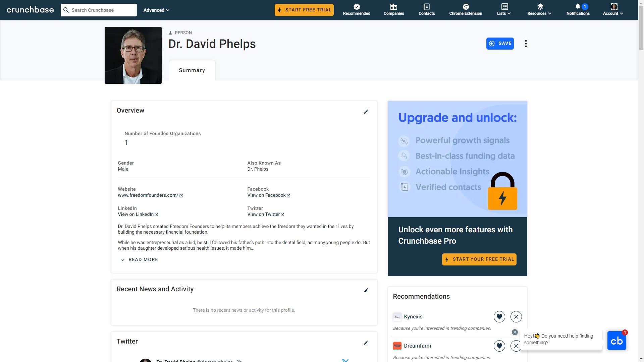
Task: Dismiss the Kynexis recommendation
Action: (x=516, y=317)
